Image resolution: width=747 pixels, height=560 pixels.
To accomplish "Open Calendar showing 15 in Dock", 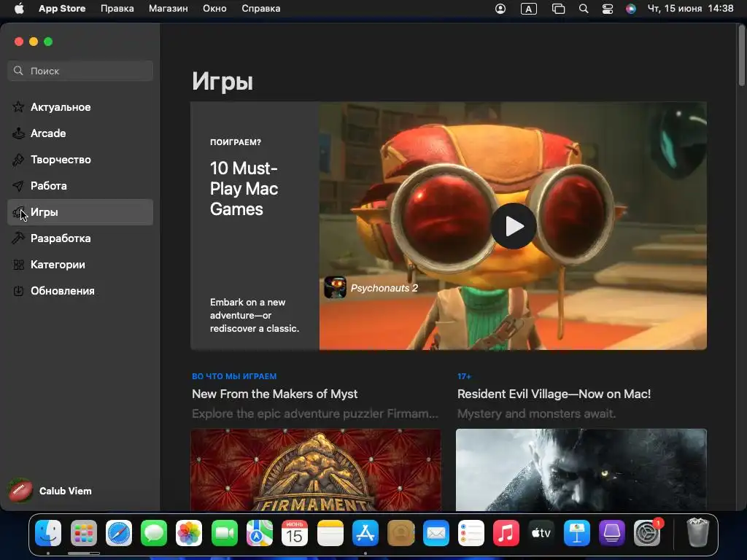I will click(295, 533).
